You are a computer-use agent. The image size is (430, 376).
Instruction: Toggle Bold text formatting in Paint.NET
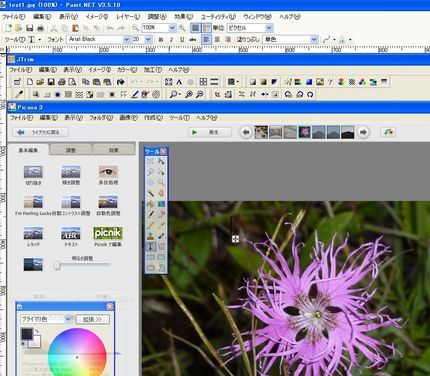[x=161, y=40]
